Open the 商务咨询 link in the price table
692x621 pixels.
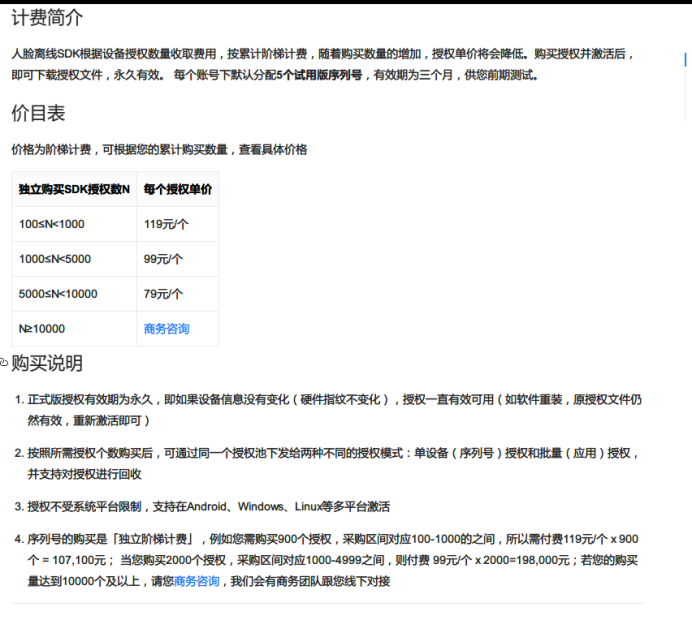[x=166, y=329]
